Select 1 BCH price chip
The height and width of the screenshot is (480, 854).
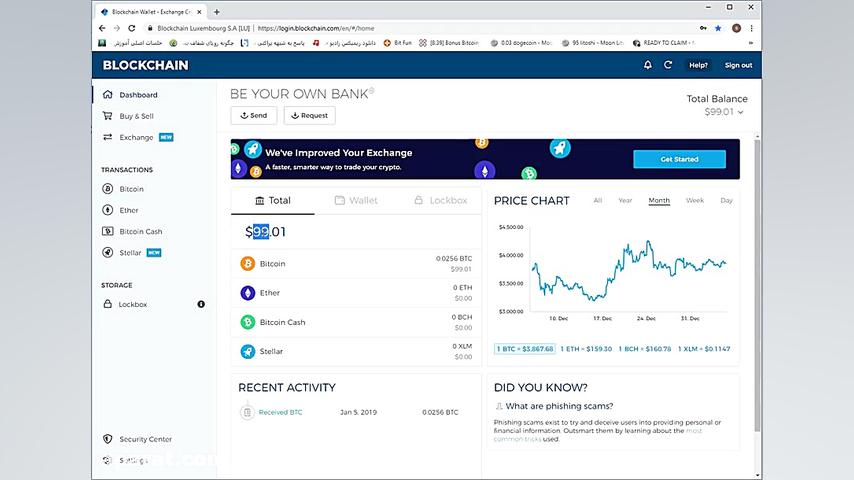pyautogui.click(x=644, y=349)
